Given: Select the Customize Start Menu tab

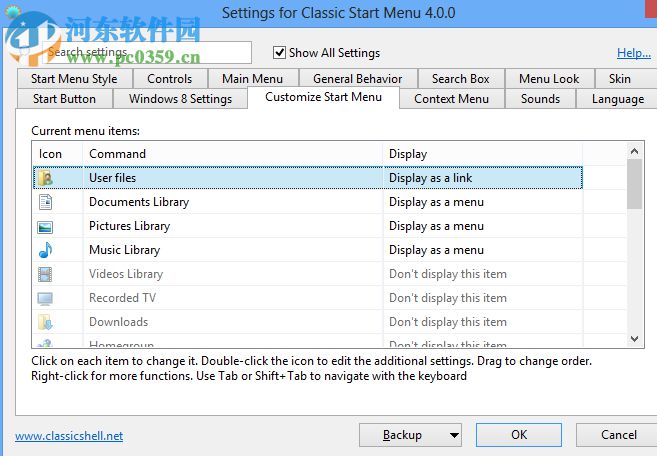Looking at the screenshot, I should pyautogui.click(x=323, y=97).
